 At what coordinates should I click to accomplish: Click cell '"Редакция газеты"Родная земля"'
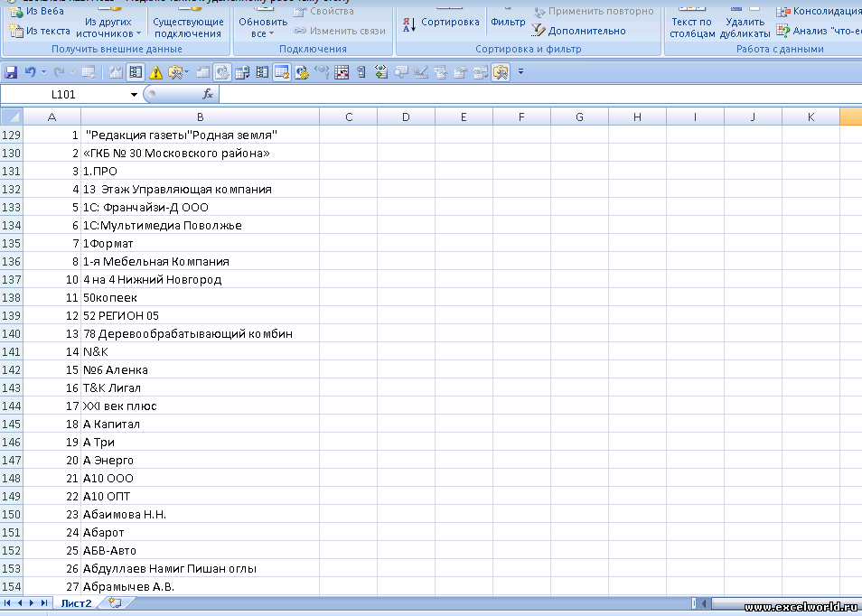pos(200,135)
